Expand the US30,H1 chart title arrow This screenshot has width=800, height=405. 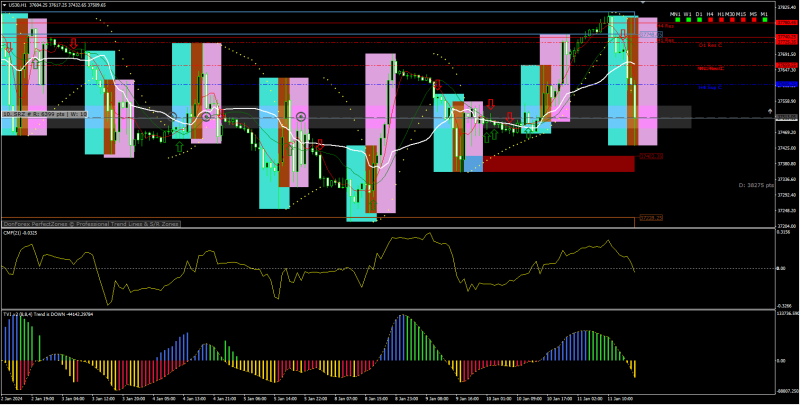click(x=4, y=5)
